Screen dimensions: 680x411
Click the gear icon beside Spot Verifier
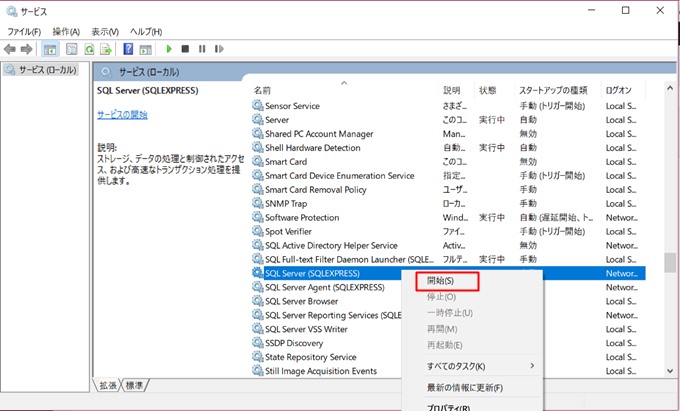(x=258, y=231)
